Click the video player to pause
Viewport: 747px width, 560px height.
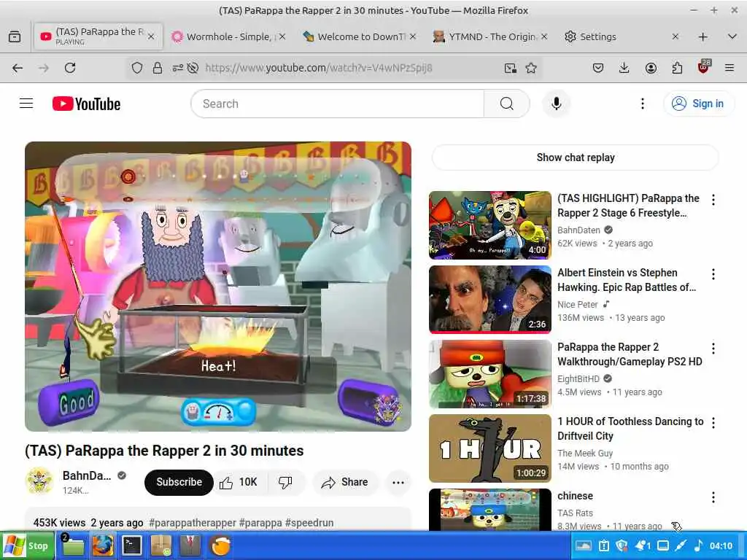(x=218, y=286)
